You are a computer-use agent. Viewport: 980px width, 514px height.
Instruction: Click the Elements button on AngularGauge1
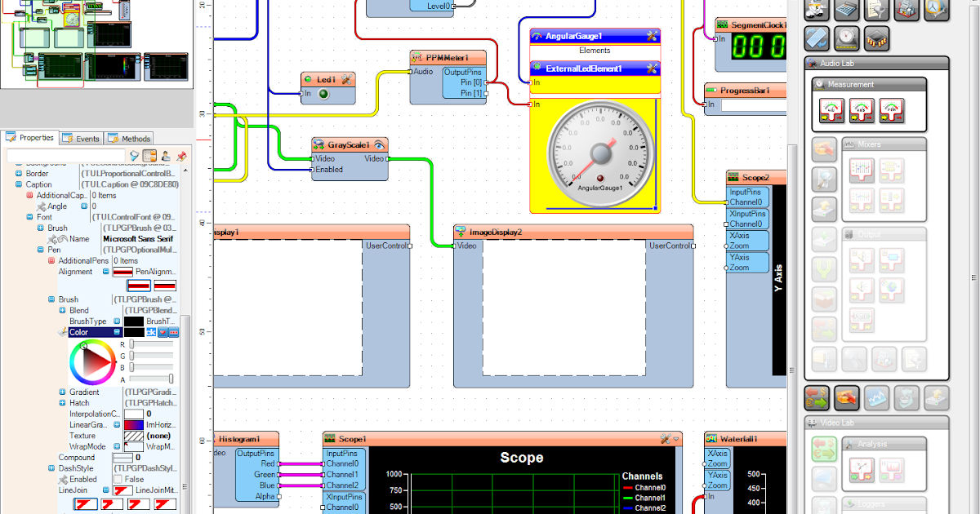(595, 50)
